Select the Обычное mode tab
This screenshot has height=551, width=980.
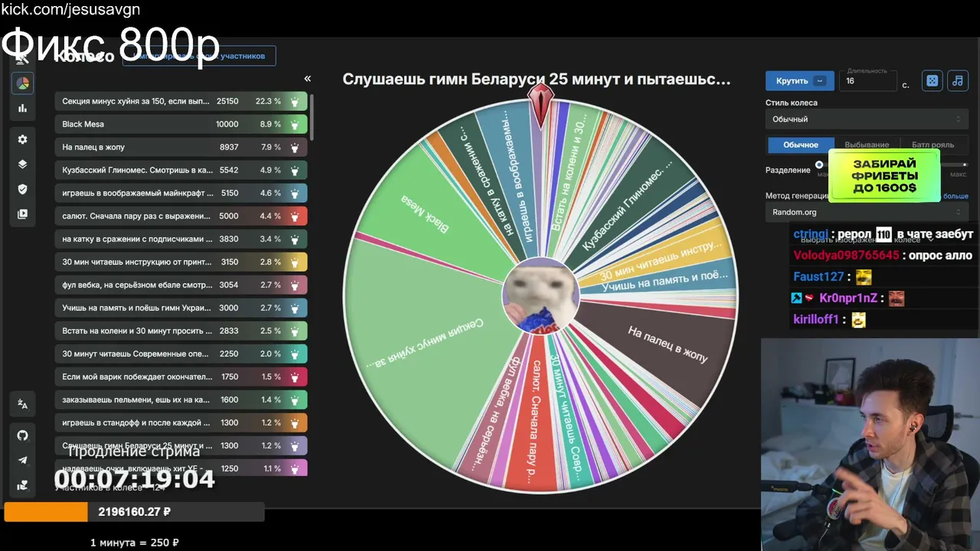pos(800,145)
